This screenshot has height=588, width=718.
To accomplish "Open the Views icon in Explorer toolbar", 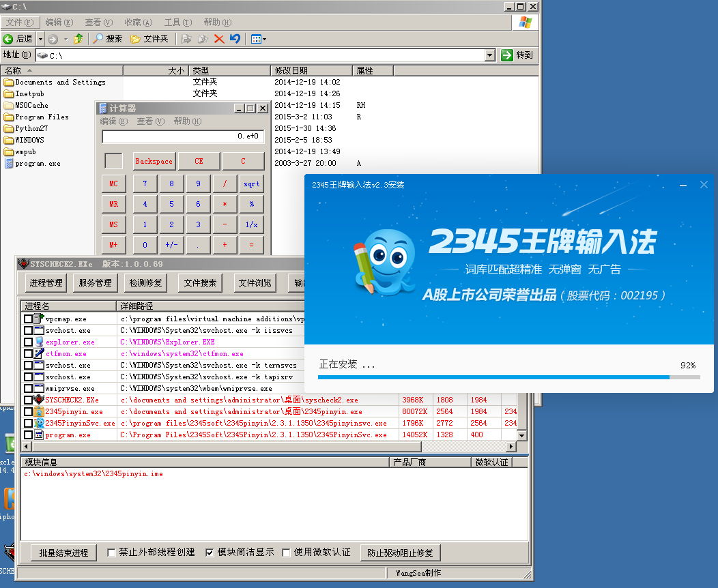I will click(x=255, y=40).
